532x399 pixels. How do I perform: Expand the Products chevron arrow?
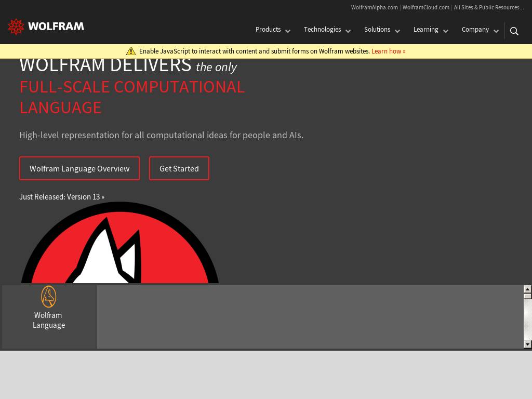click(x=288, y=31)
